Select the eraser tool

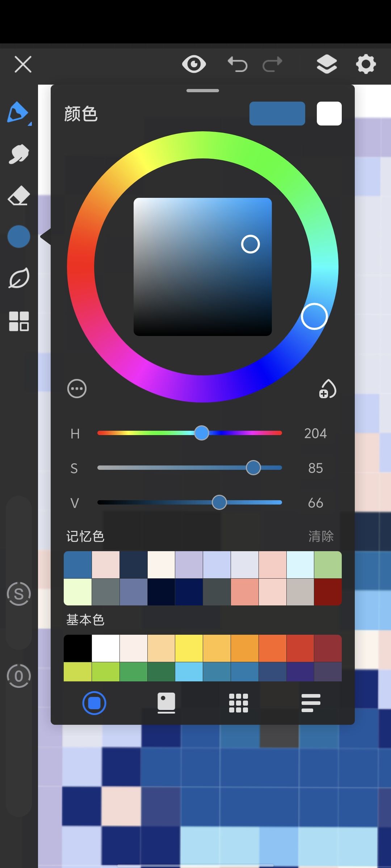click(x=18, y=196)
